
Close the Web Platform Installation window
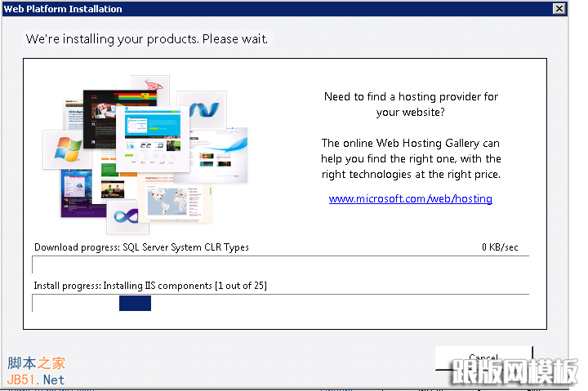[x=559, y=8]
